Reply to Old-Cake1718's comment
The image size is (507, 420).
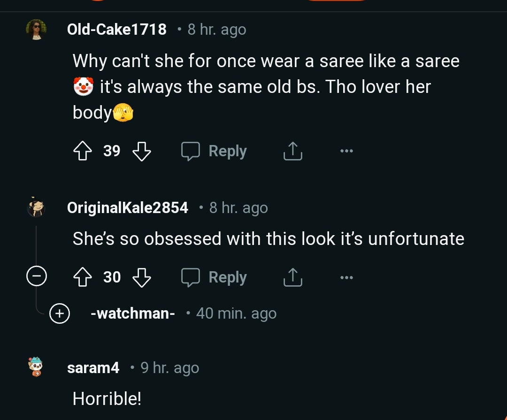[x=214, y=151]
